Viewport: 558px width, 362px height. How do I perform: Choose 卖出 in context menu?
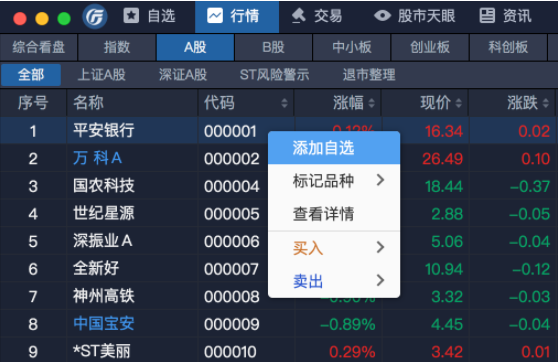tap(334, 281)
